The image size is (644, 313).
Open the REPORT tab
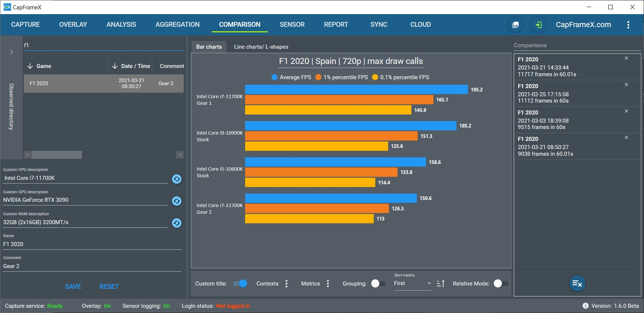(336, 25)
